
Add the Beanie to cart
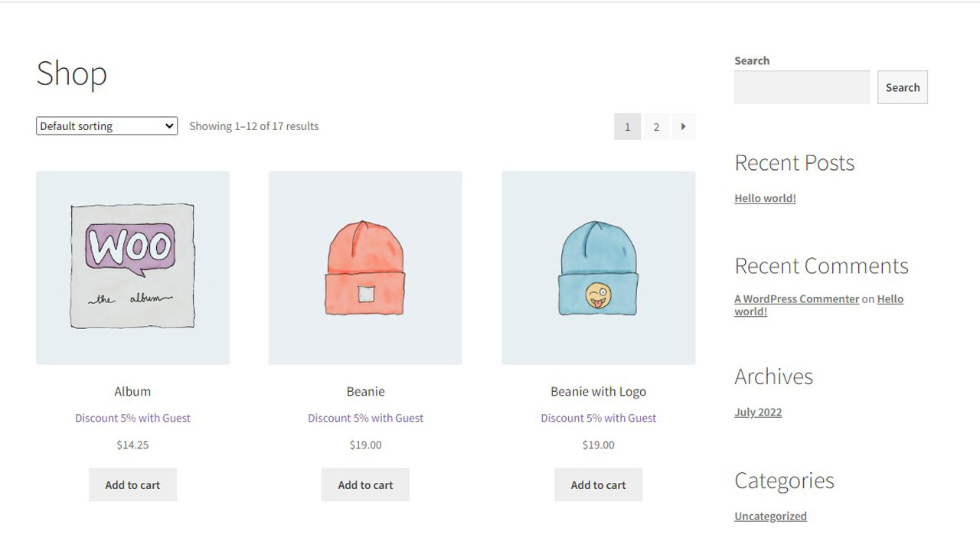click(365, 484)
